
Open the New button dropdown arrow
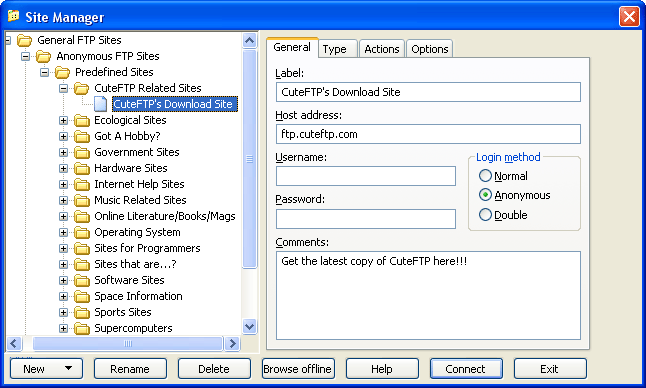[x=68, y=368]
